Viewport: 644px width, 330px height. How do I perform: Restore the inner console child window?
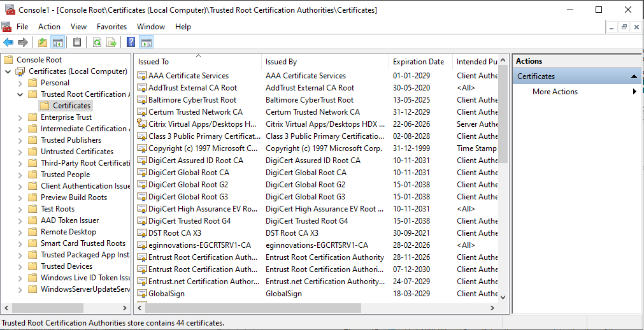pyautogui.click(x=624, y=27)
